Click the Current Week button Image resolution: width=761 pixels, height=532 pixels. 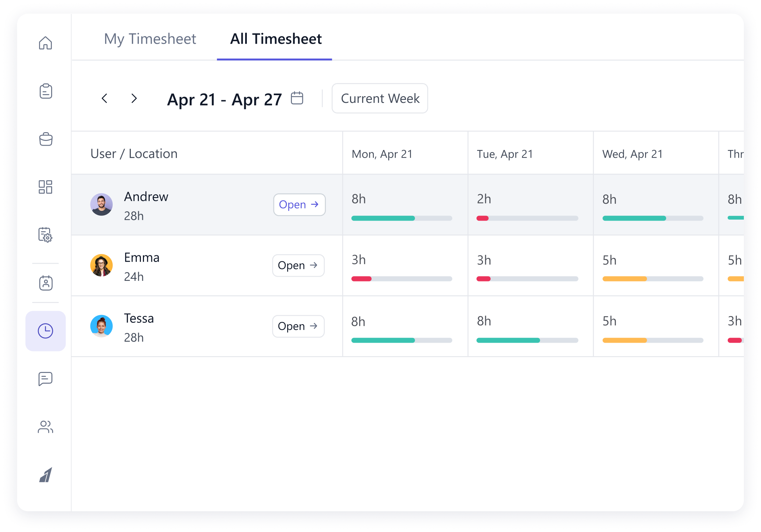(x=380, y=99)
